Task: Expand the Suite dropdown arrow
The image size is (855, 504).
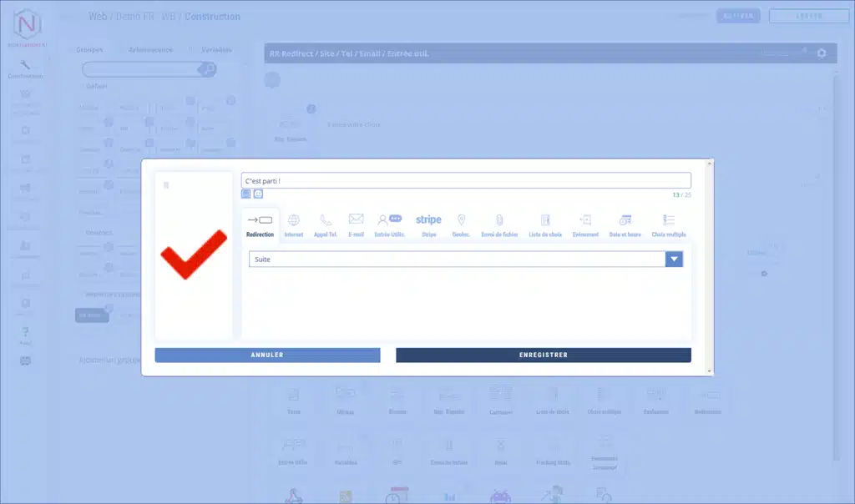Action: (x=674, y=260)
